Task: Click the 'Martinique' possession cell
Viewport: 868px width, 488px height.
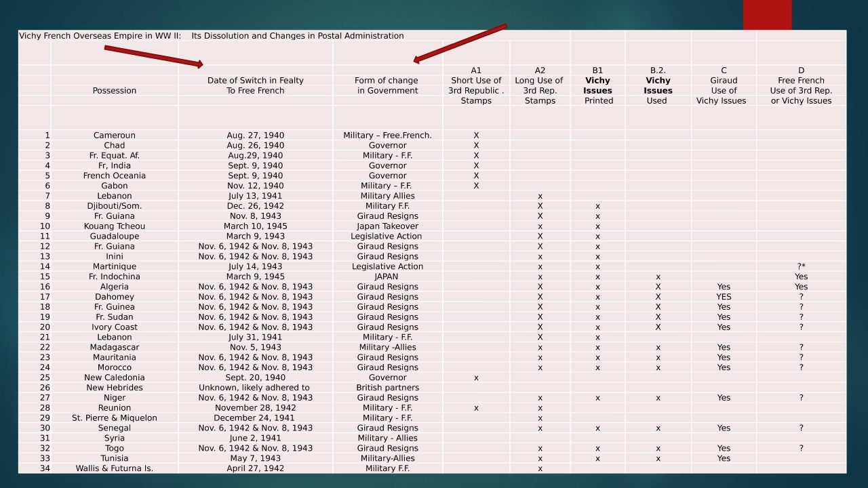Action: pyautogui.click(x=115, y=267)
